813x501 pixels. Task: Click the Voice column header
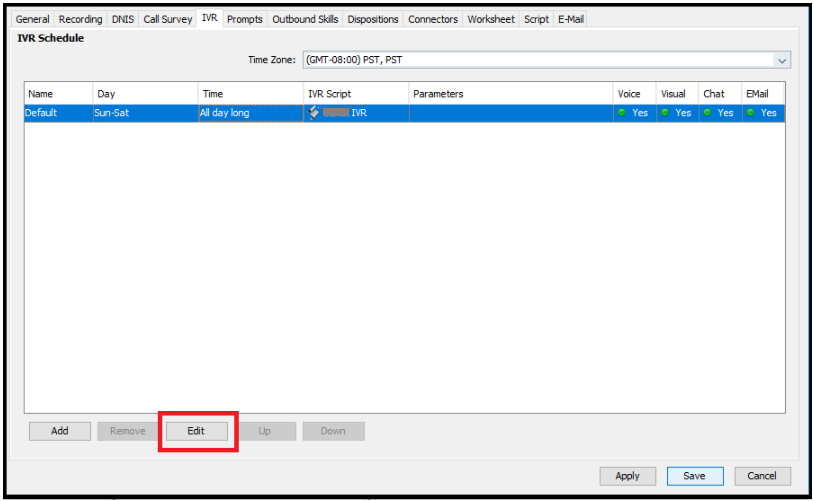(x=635, y=94)
